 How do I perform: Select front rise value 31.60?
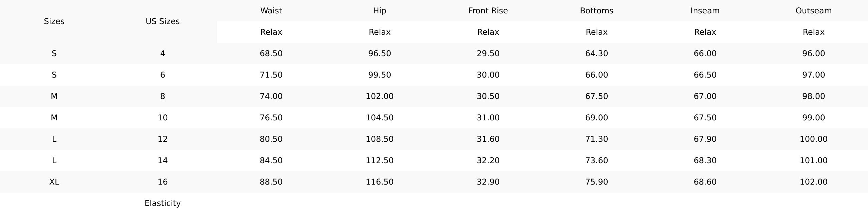[x=488, y=139]
